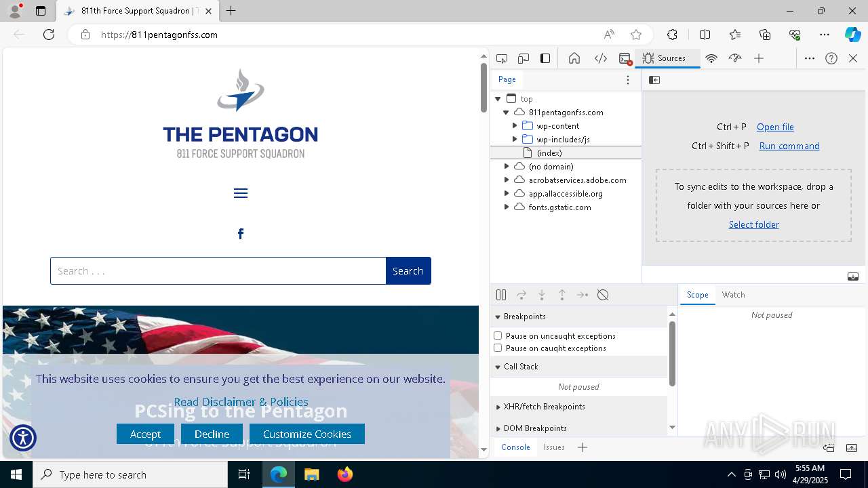Screen dimensions: 868x488
Task: Open the hamburger menu on the webpage
Action: coord(241,194)
